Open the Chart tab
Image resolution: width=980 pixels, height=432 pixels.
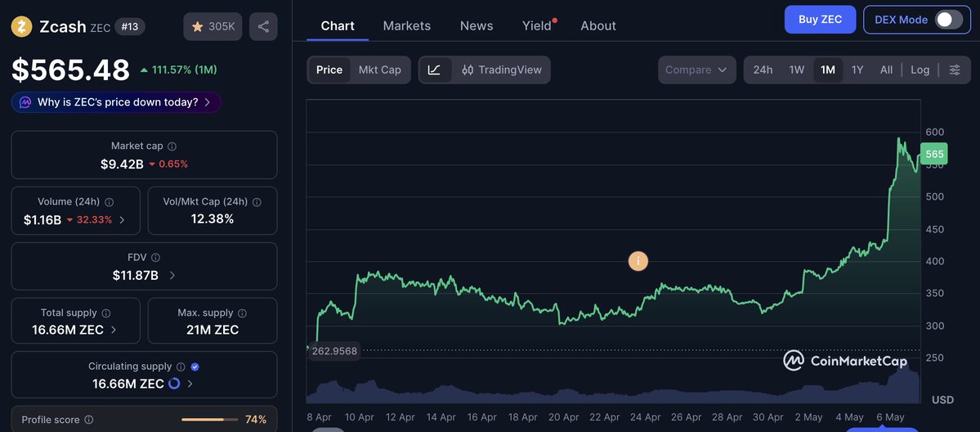(338, 25)
